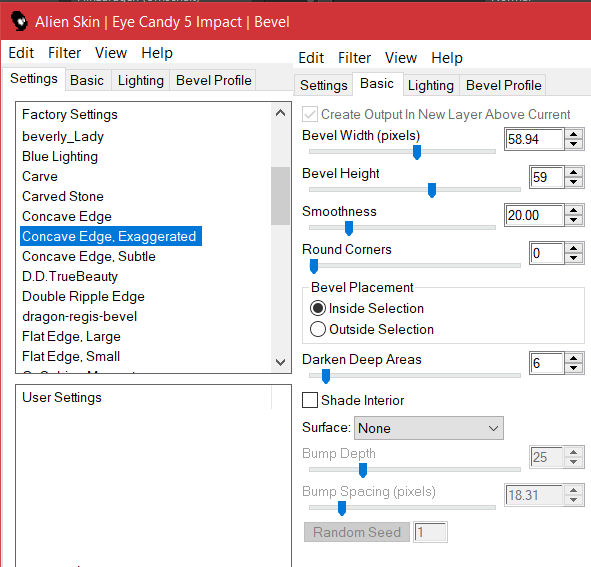Click the Darken Deep Areas slider handle
The width and height of the screenshot is (591, 567).
click(326, 376)
